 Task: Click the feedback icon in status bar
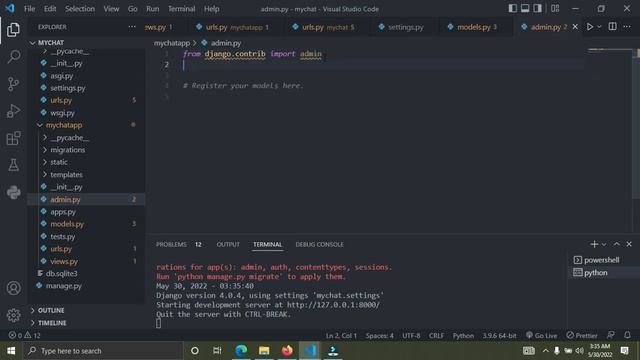click(611, 335)
